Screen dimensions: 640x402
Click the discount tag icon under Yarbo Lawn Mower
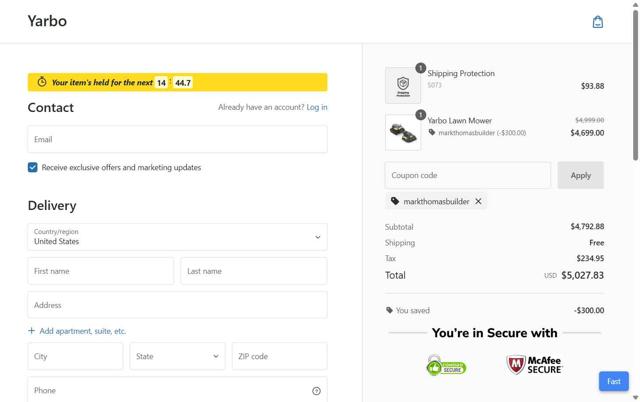432,132
